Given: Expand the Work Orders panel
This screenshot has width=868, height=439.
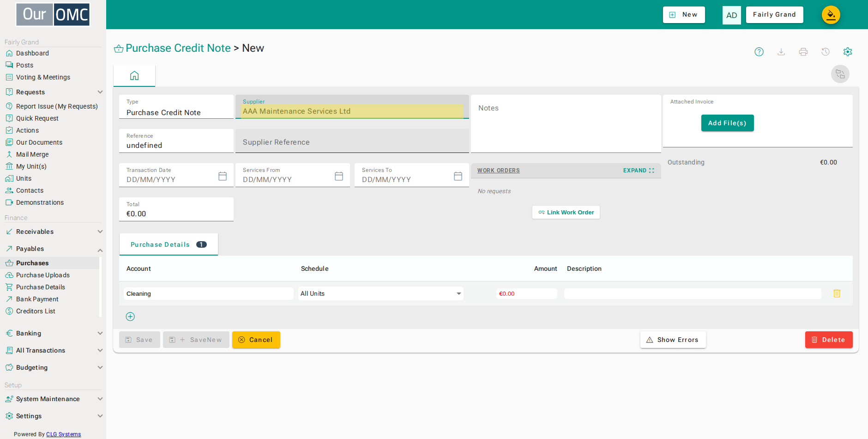Looking at the screenshot, I should (639, 171).
